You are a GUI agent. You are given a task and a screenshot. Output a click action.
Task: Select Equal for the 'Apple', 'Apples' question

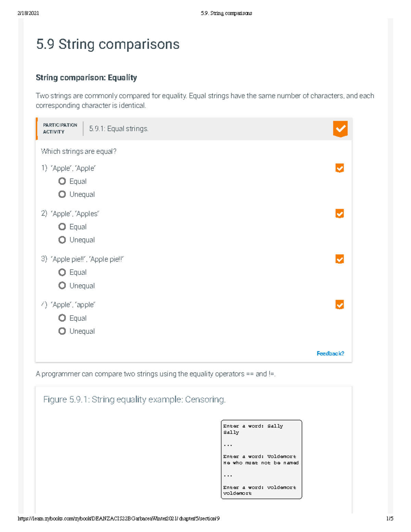click(62, 226)
